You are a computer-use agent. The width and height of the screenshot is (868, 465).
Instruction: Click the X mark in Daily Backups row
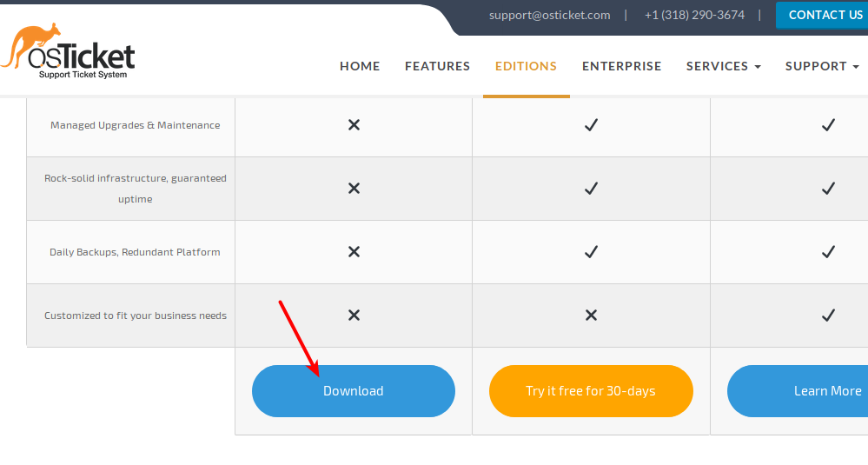coord(354,252)
